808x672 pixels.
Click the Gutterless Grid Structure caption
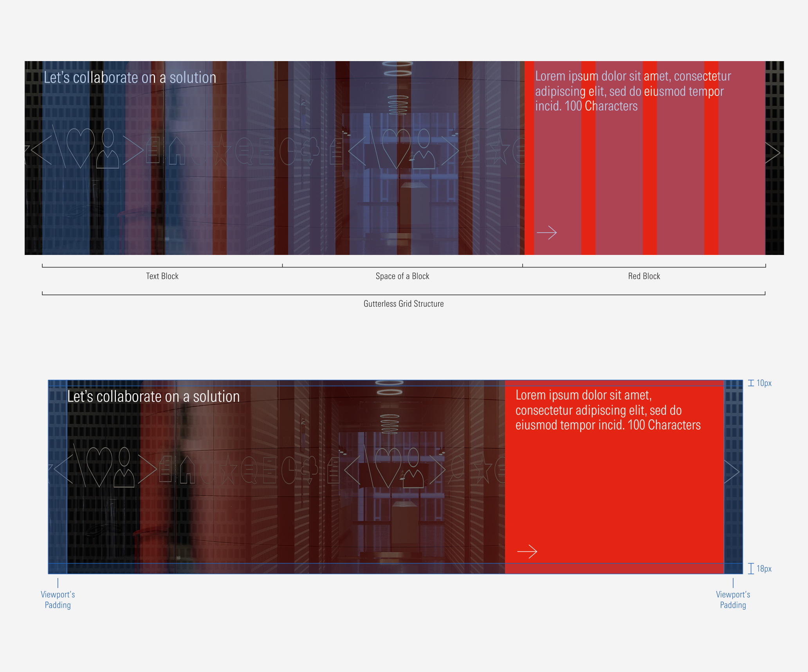(x=404, y=304)
